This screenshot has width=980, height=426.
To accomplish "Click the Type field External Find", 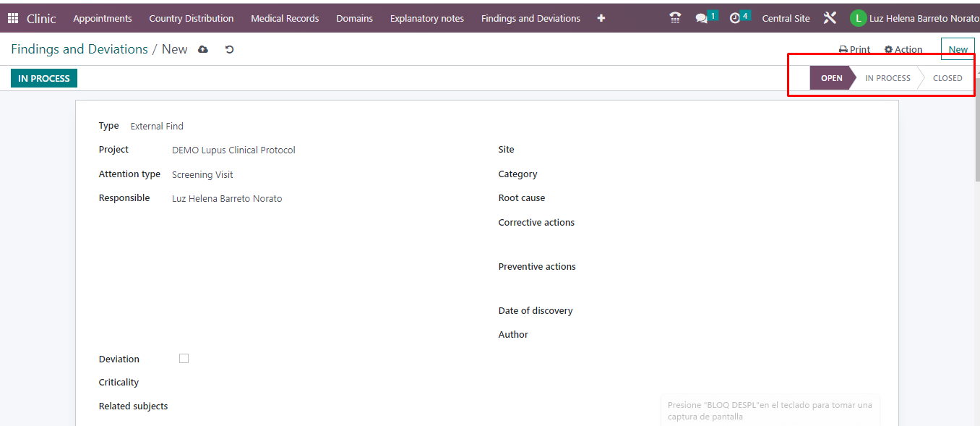I will click(x=157, y=126).
